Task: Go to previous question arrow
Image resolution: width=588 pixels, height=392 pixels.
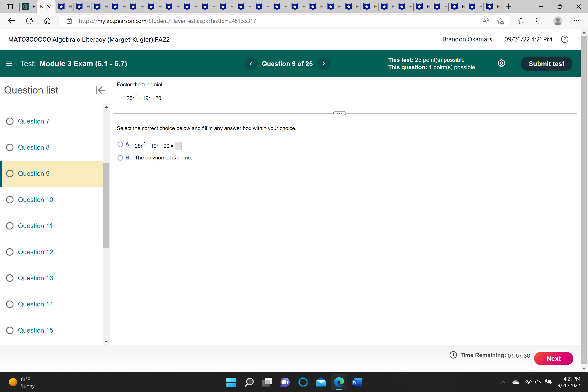Action: pyautogui.click(x=251, y=64)
